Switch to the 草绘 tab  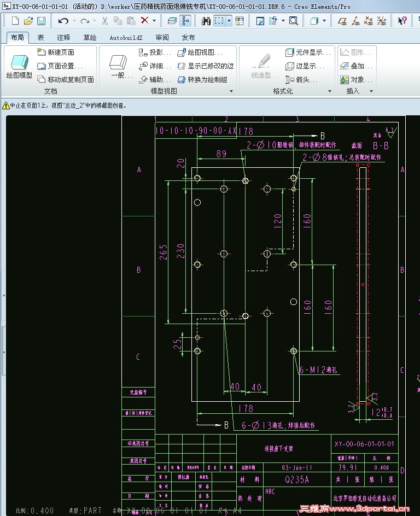click(90, 38)
